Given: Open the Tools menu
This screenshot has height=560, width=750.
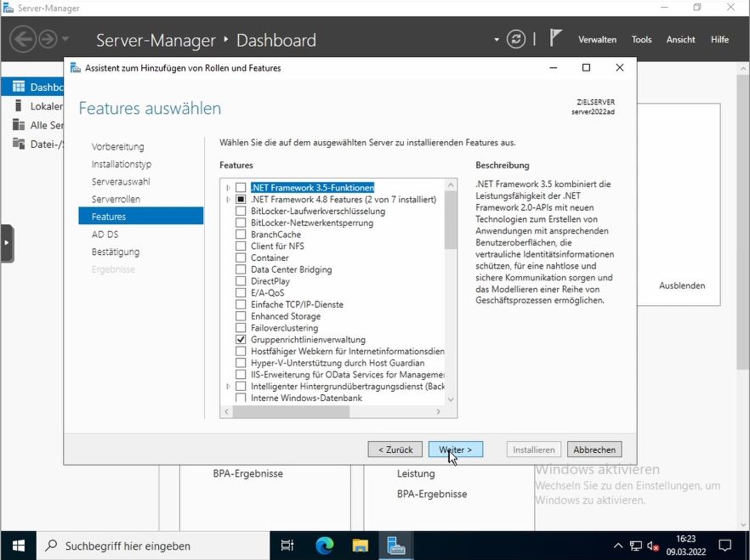Looking at the screenshot, I should 641,40.
